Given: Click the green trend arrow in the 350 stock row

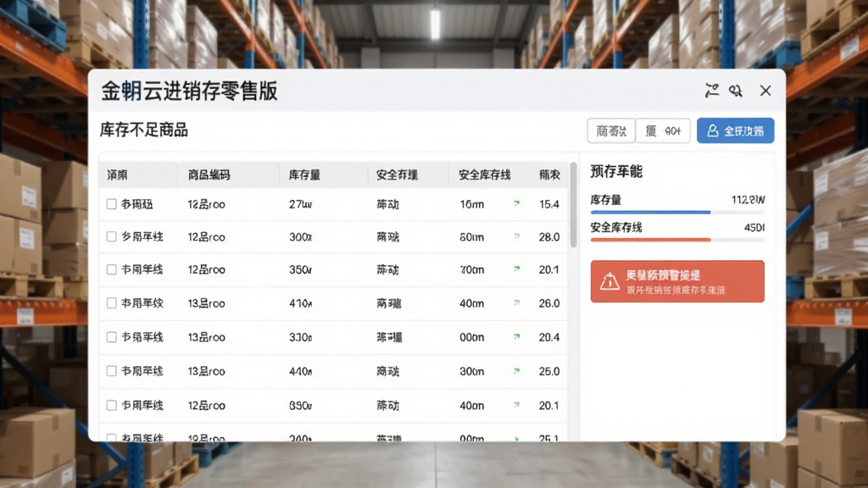Looking at the screenshot, I should 516,269.
